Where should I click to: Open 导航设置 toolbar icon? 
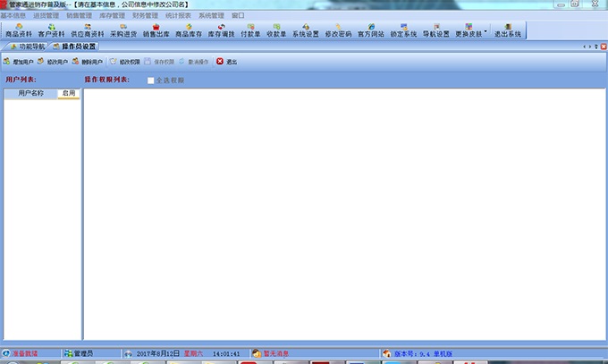pyautogui.click(x=435, y=30)
